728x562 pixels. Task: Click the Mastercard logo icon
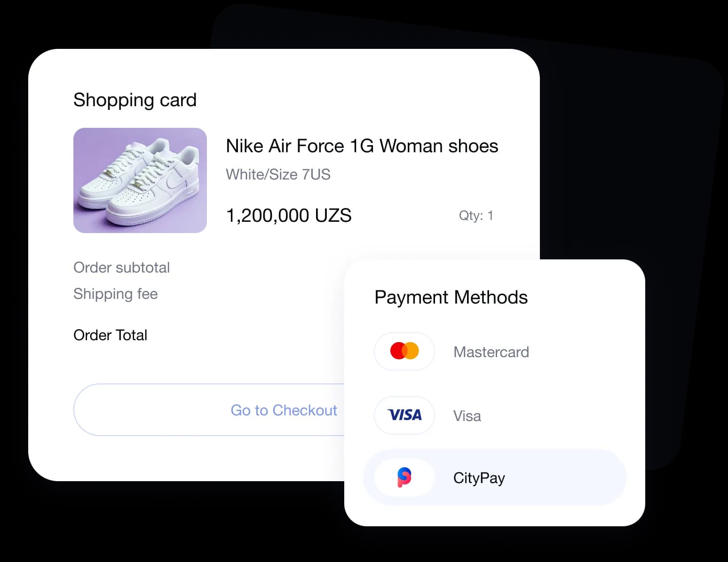[404, 351]
